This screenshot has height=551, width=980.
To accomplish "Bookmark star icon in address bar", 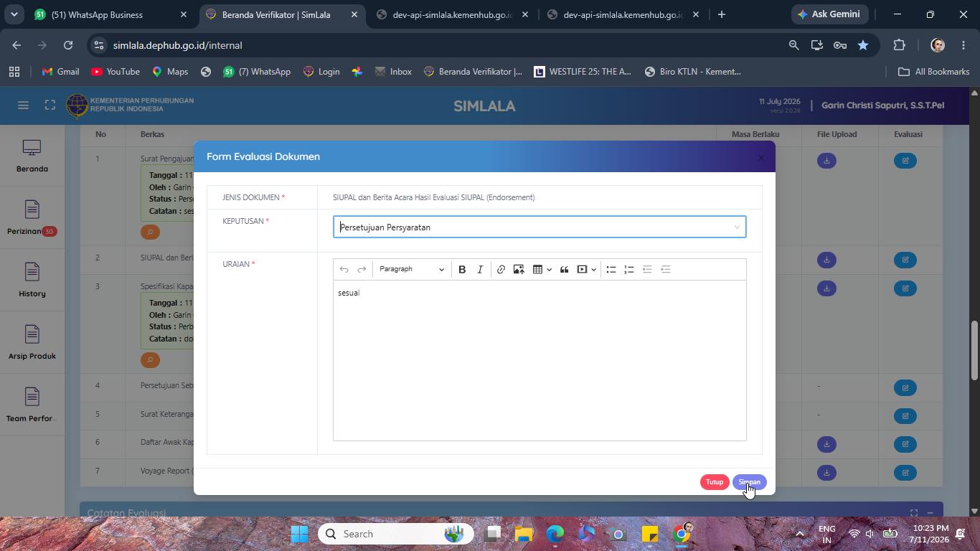I will point(863,45).
